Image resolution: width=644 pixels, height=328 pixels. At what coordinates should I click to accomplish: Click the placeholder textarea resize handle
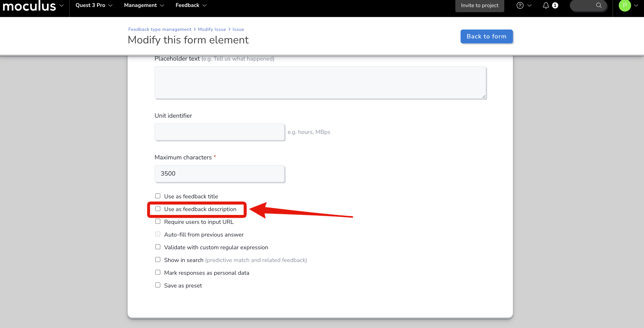coord(484,96)
